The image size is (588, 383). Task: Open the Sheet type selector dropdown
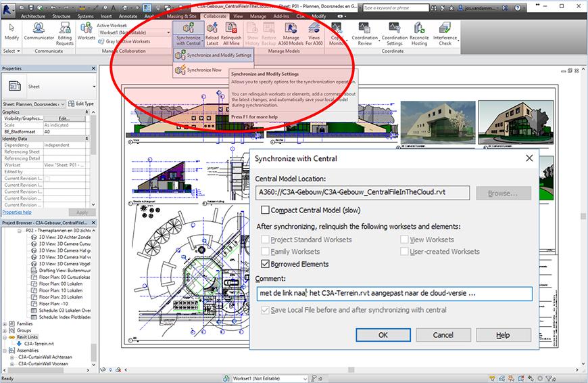[x=94, y=87]
